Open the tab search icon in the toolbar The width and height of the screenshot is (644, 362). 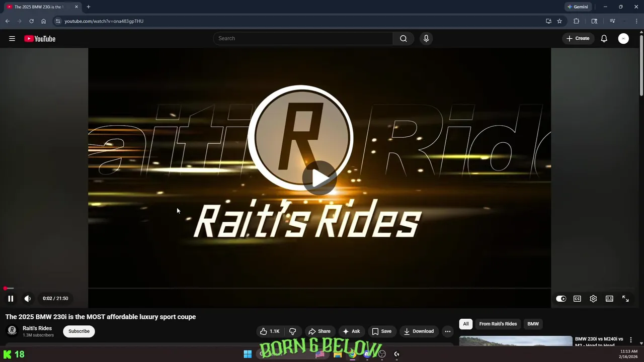(594, 21)
